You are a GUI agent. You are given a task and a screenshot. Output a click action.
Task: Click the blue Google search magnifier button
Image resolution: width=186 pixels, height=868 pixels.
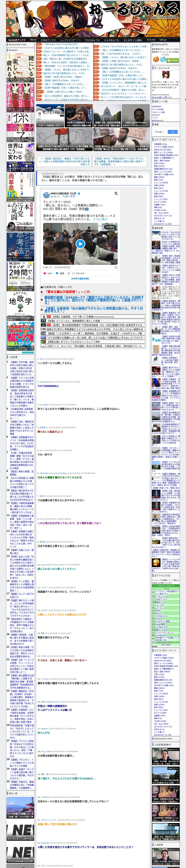pos(173,132)
